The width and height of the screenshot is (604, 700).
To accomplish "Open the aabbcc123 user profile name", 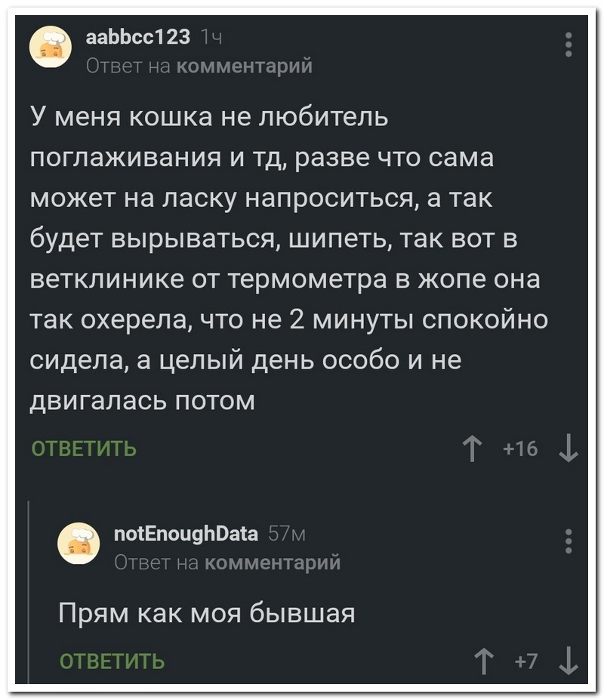I will 137,35.
